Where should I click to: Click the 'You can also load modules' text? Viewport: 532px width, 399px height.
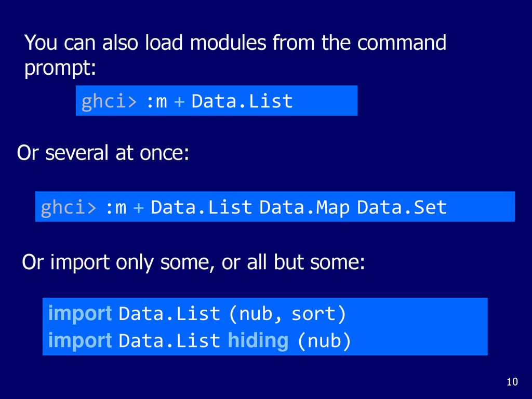(235, 43)
